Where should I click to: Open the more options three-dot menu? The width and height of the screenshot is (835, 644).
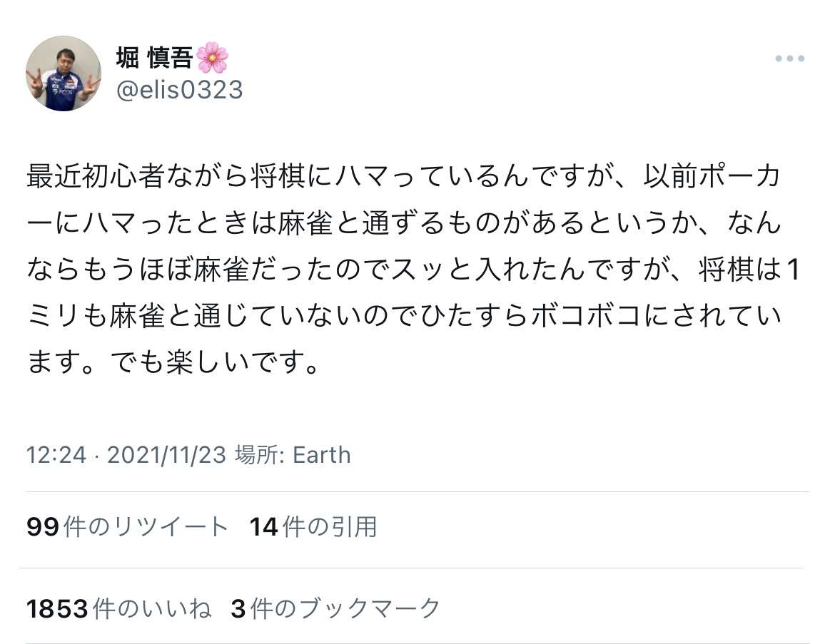point(789,59)
